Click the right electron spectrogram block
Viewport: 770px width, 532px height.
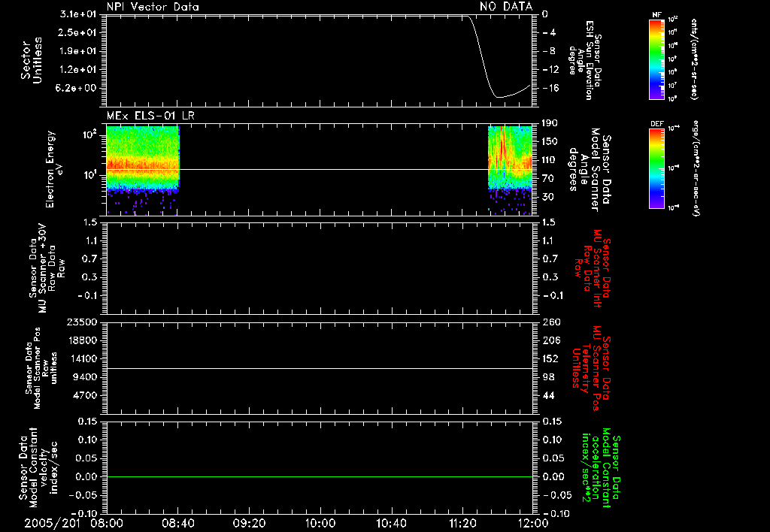click(510, 171)
